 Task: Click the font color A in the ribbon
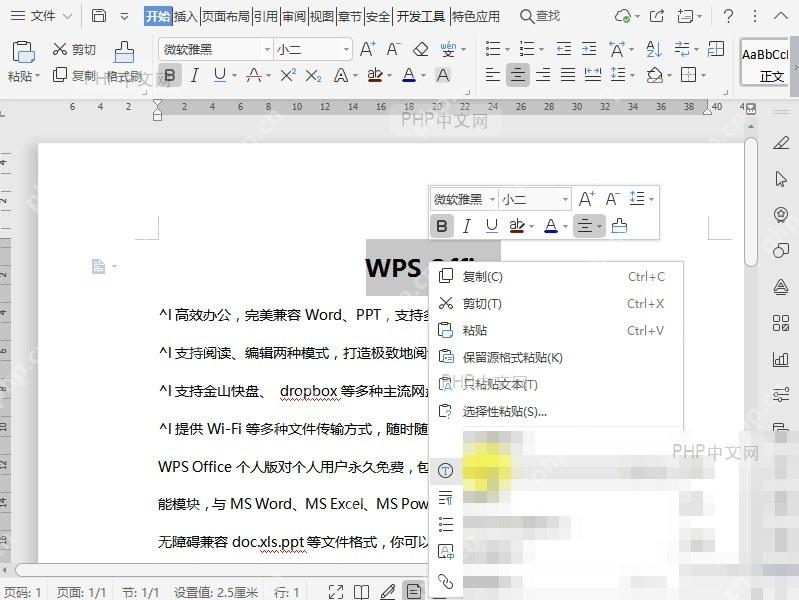click(x=409, y=75)
